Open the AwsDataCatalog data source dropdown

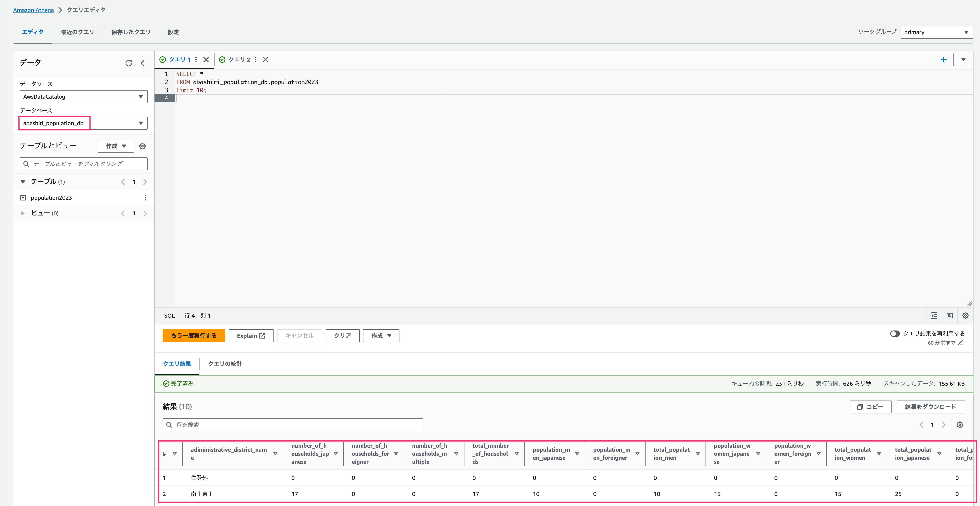pos(140,96)
